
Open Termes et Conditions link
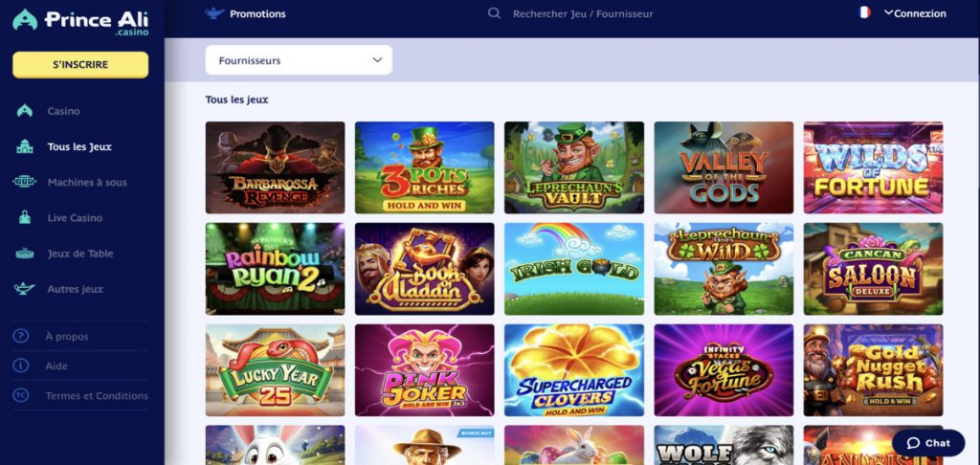97,395
